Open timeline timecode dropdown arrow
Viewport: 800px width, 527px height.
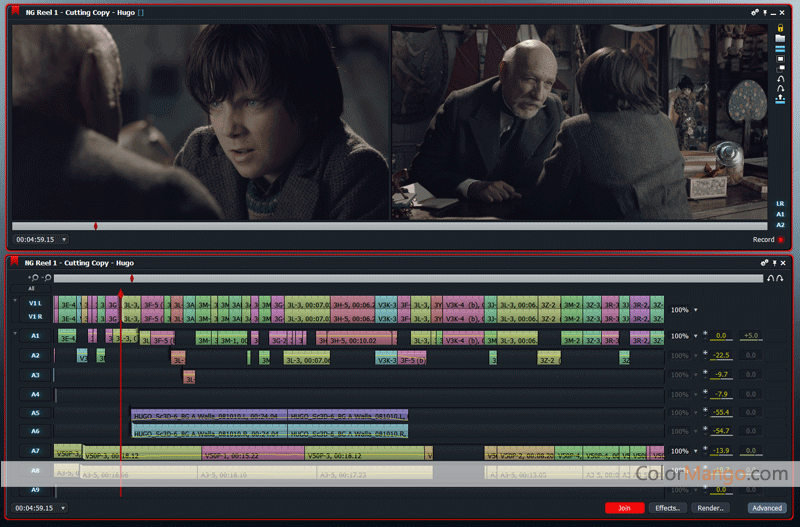point(63,508)
